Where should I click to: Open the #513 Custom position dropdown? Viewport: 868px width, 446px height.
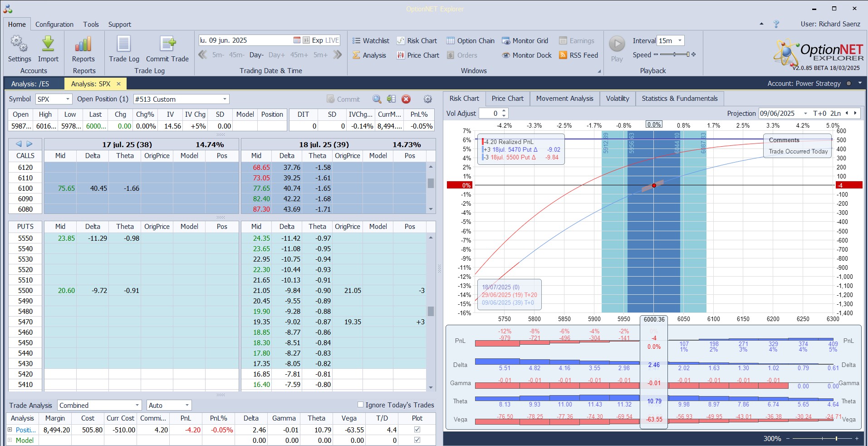225,99
